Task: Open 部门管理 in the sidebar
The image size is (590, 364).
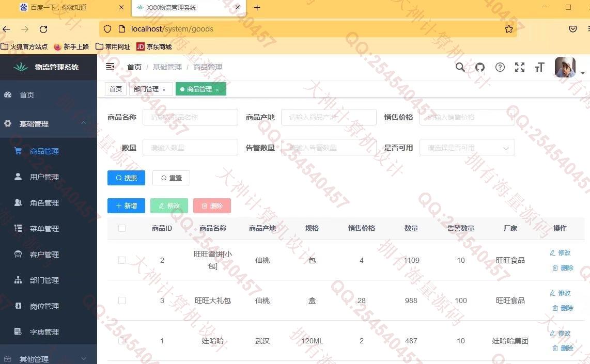Action: point(48,280)
